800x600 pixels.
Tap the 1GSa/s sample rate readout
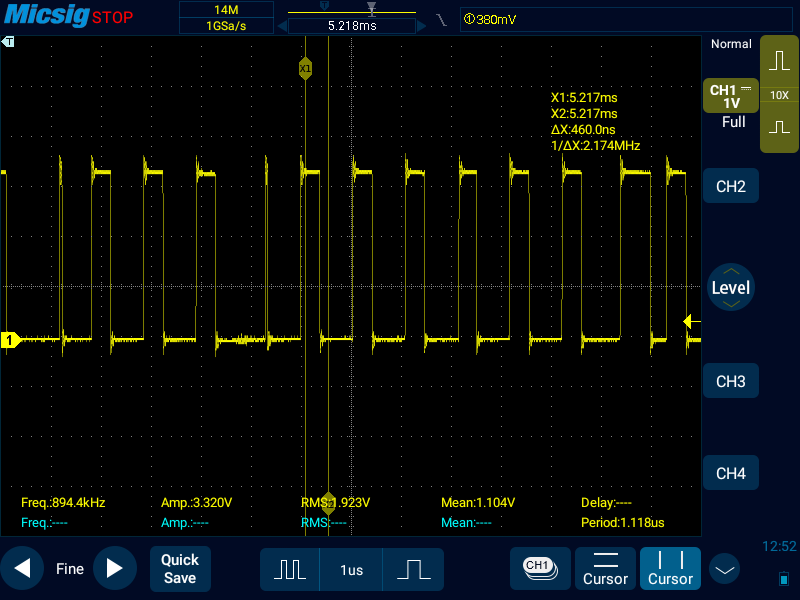click(x=226, y=26)
